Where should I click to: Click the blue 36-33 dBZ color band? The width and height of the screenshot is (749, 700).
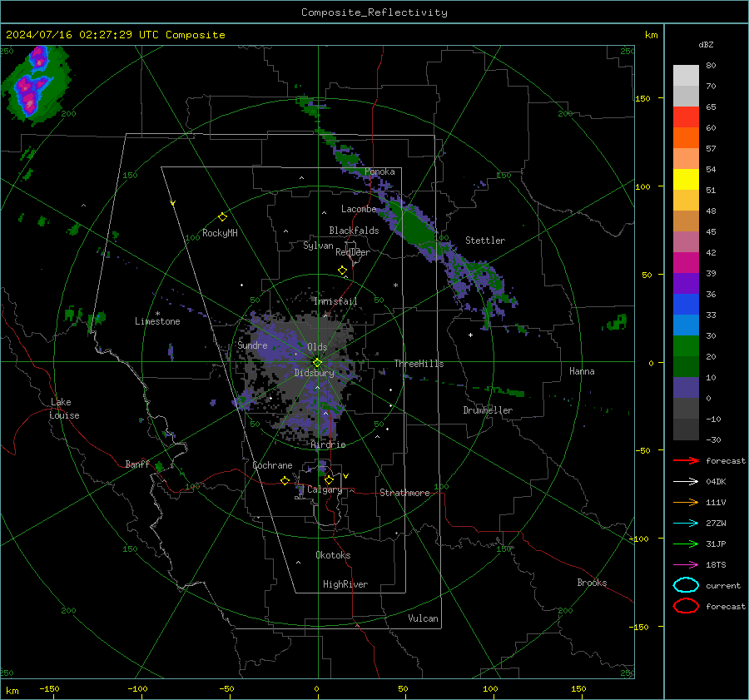(x=686, y=305)
